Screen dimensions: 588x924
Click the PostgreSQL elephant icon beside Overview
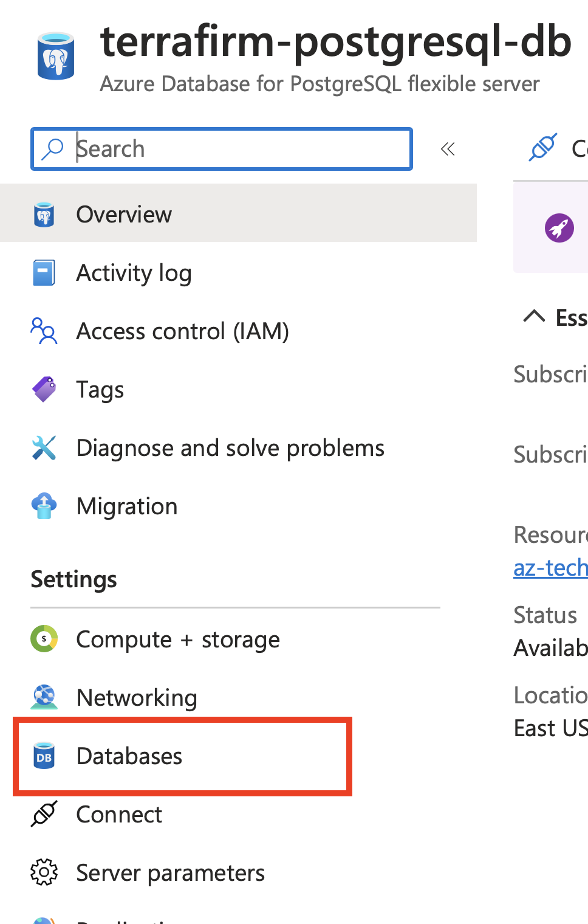coord(44,215)
